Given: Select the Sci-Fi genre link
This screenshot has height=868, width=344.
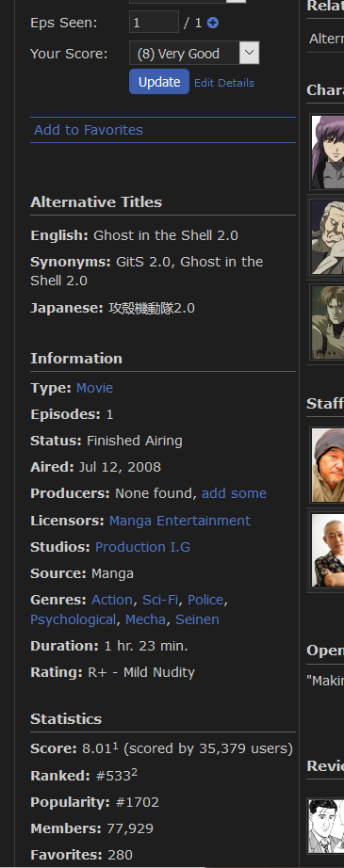Looking at the screenshot, I should click(160, 600).
